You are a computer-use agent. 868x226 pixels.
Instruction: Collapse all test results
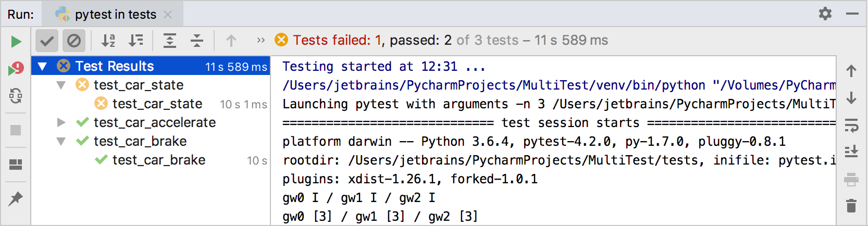[x=197, y=41]
